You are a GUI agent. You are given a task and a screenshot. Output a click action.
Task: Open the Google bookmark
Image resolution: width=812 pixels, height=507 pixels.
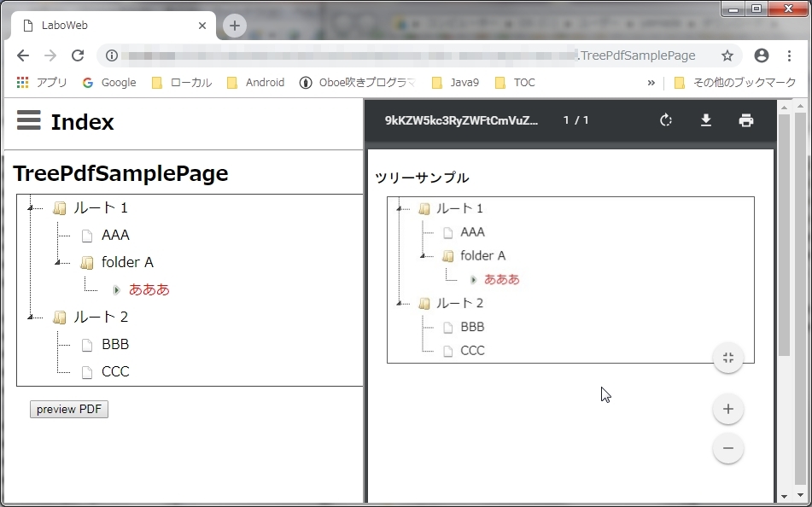tap(109, 82)
